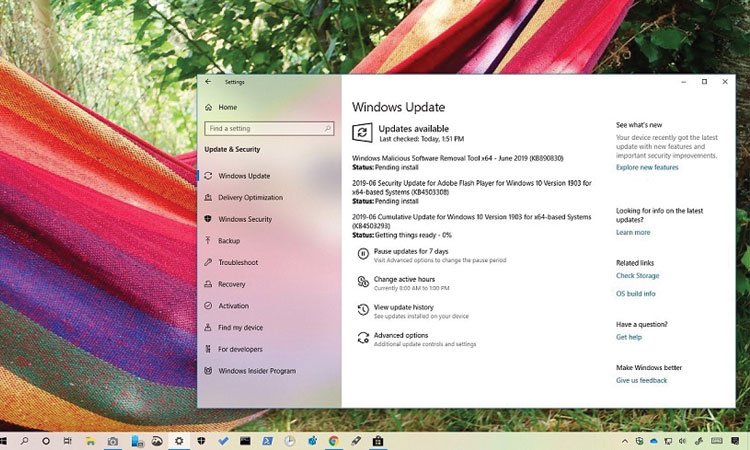Select Troubleshoot in the sidebar
This screenshot has height=450, width=750.
click(x=238, y=262)
